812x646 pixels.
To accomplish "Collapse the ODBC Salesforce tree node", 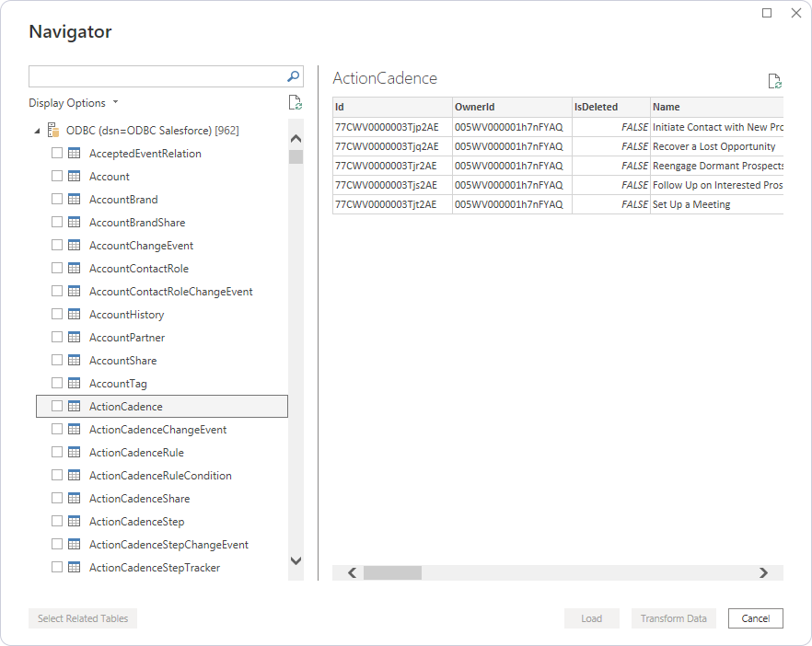I will click(37, 131).
